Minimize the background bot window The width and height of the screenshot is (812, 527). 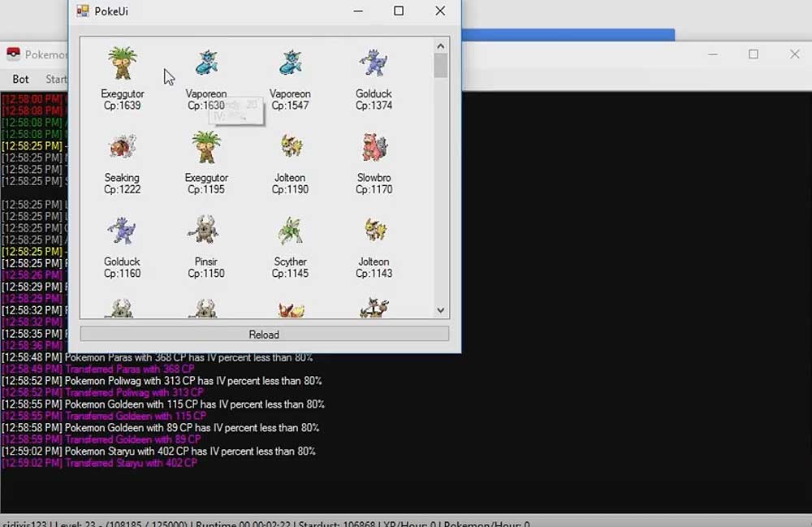click(713, 54)
